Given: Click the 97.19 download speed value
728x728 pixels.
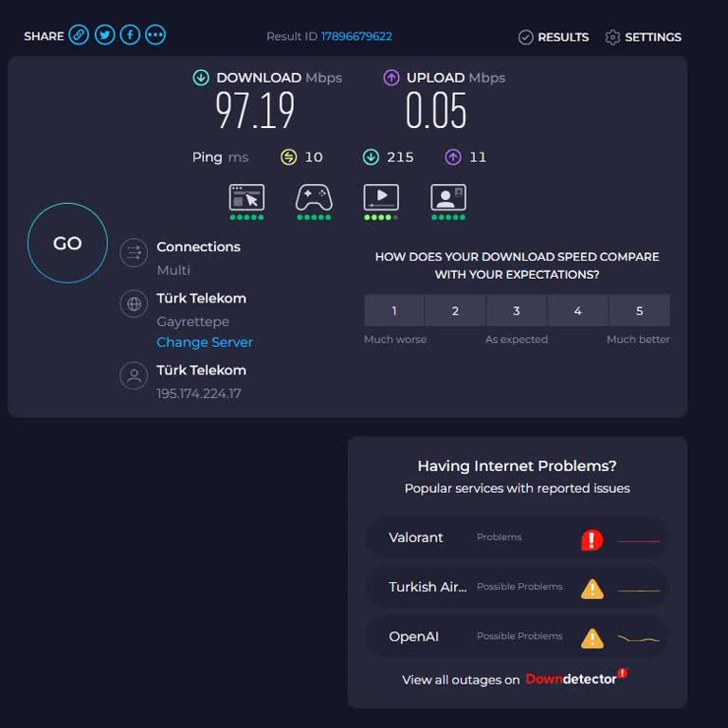Looking at the screenshot, I should (x=255, y=111).
